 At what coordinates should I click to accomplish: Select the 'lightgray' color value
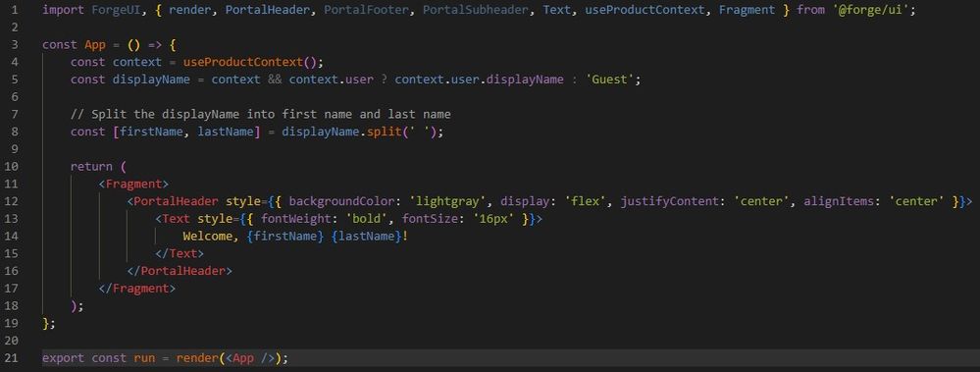(447, 201)
